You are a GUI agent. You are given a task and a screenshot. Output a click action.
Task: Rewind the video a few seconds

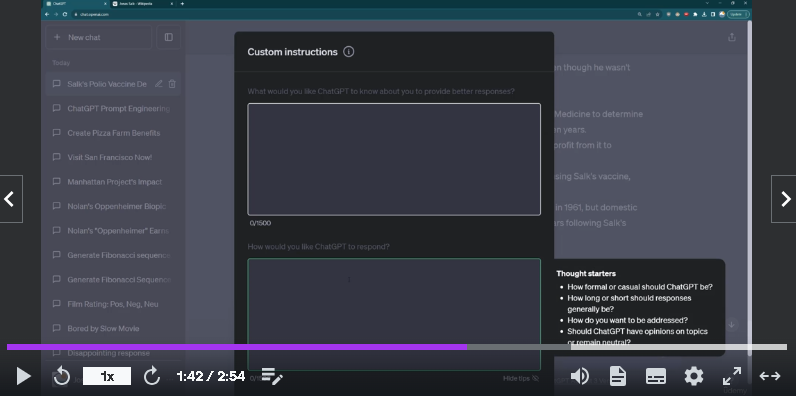(x=61, y=376)
